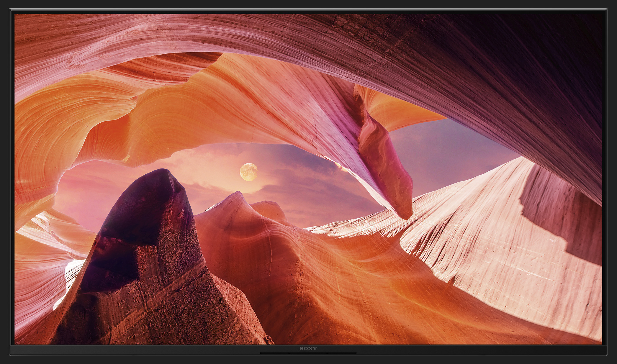Click the full moon in the sky
The width and height of the screenshot is (617, 364).
pos(248,172)
